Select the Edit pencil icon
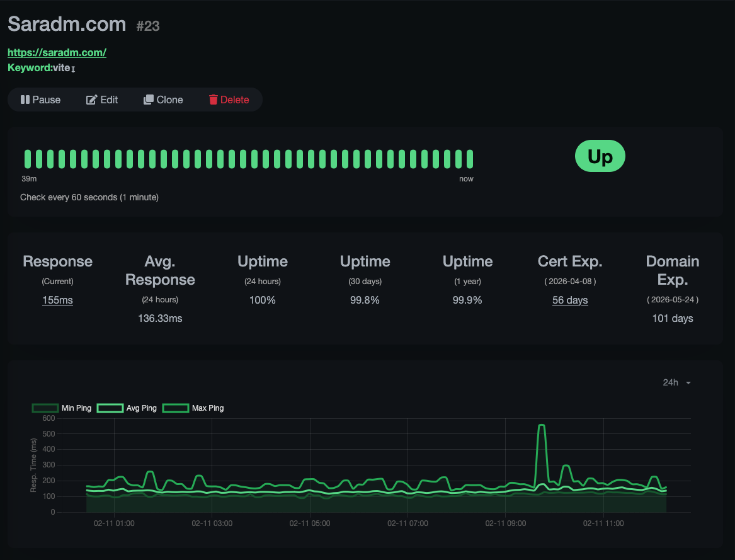735x560 pixels. click(90, 100)
